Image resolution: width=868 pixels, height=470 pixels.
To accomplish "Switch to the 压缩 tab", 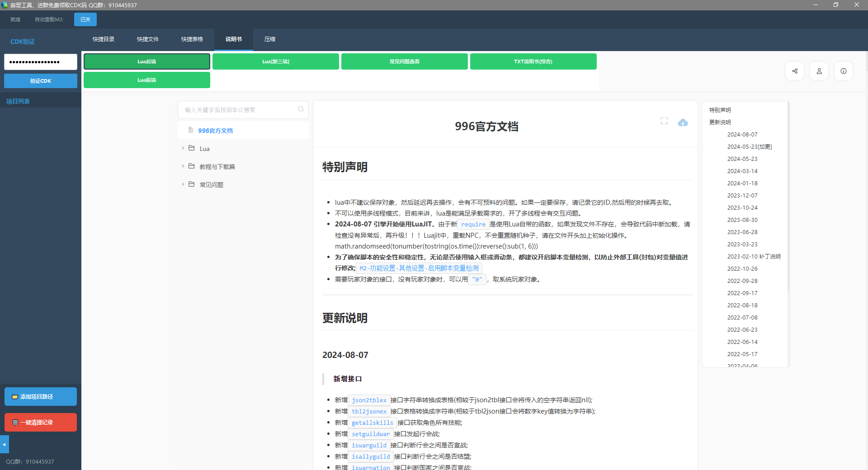I will coord(269,39).
